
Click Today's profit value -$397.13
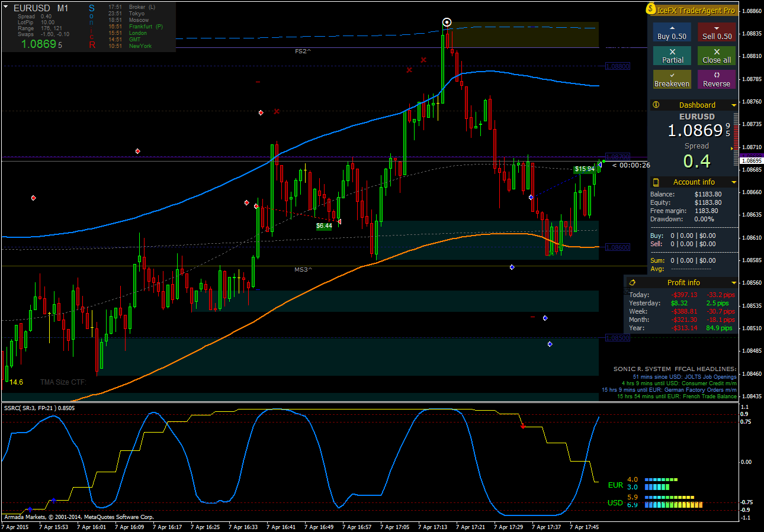click(x=684, y=295)
